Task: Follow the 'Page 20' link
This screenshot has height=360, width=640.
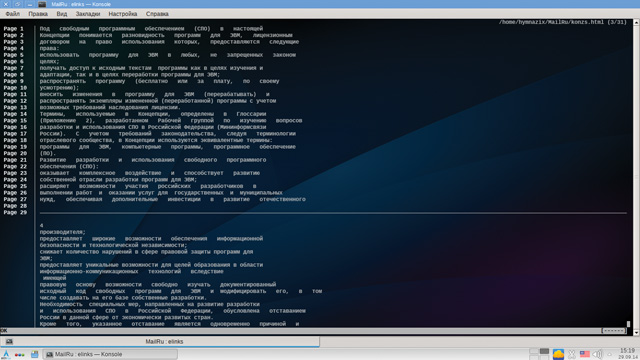Action: click(15, 153)
